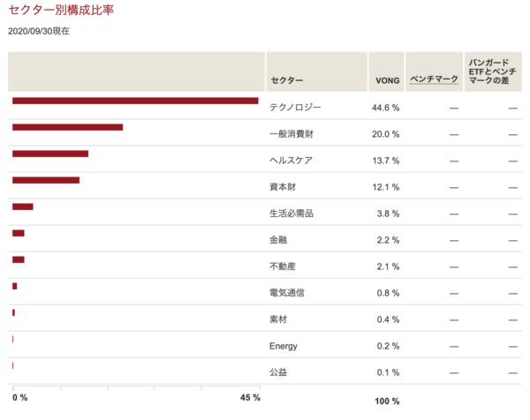
Task: Click the テクノロジー sector bar
Action: click(135, 101)
